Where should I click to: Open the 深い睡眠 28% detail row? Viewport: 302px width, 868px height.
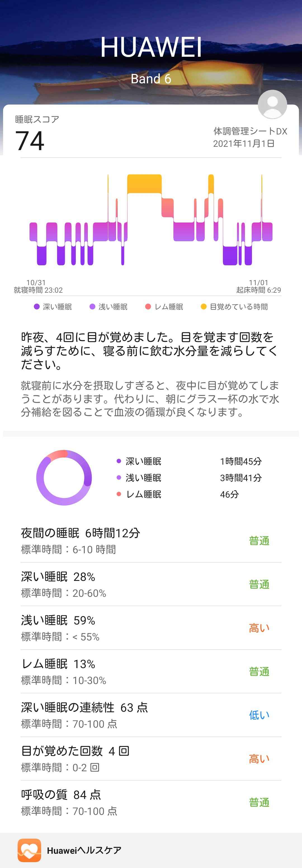151,584
